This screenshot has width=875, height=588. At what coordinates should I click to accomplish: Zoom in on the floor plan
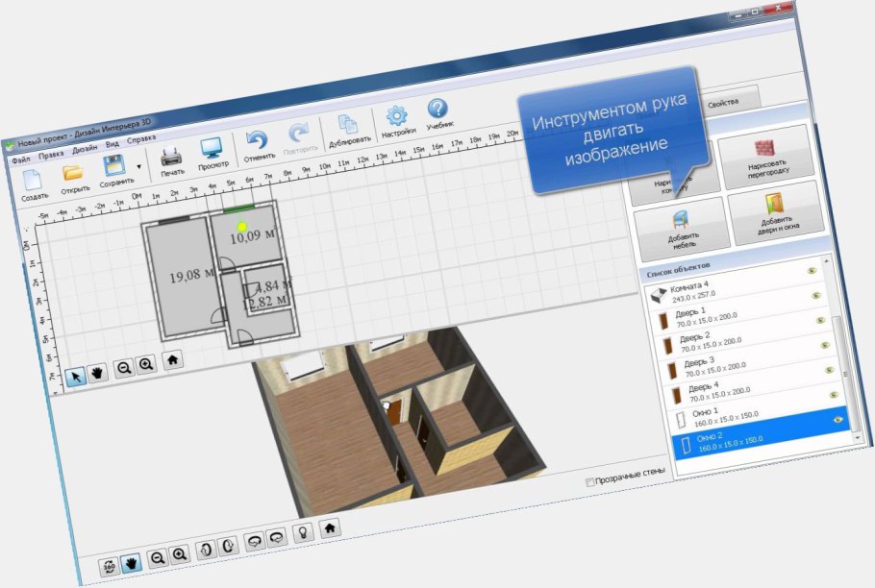click(144, 363)
